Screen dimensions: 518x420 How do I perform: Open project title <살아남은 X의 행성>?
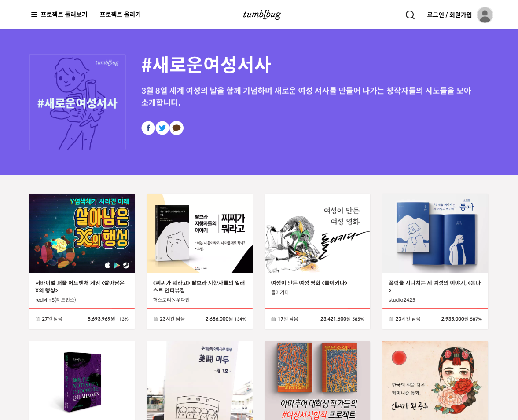80,287
